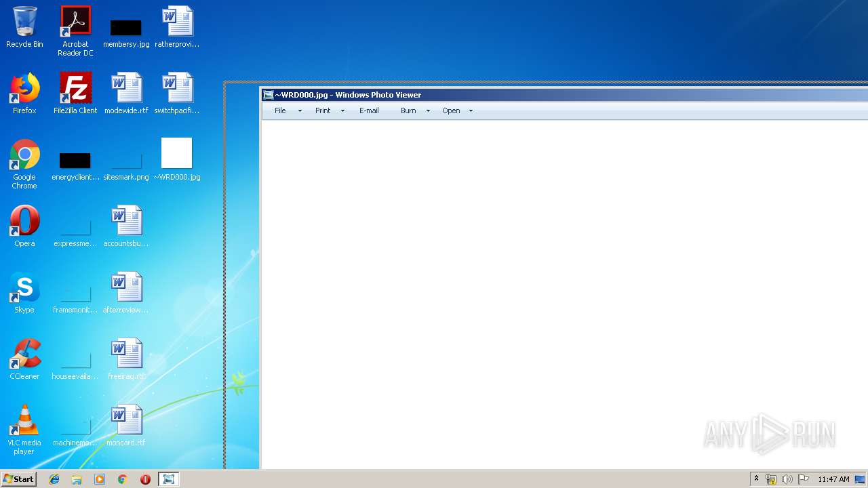Open the network tray icon
Viewport: 868px width, 488px height.
771,479
